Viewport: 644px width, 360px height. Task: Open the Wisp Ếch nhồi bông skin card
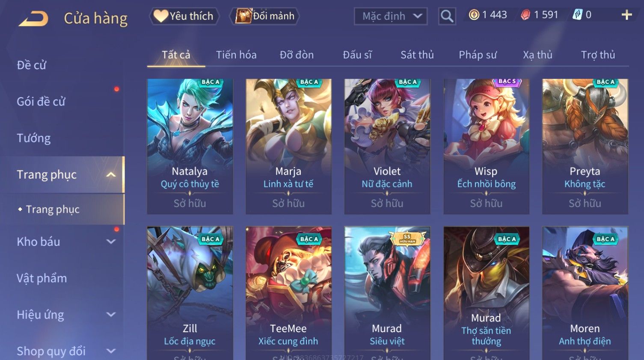(486, 146)
